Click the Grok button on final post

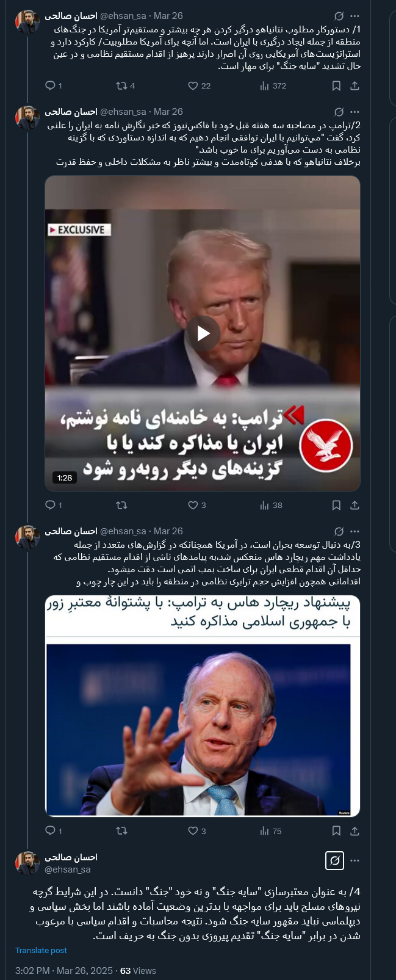334,860
